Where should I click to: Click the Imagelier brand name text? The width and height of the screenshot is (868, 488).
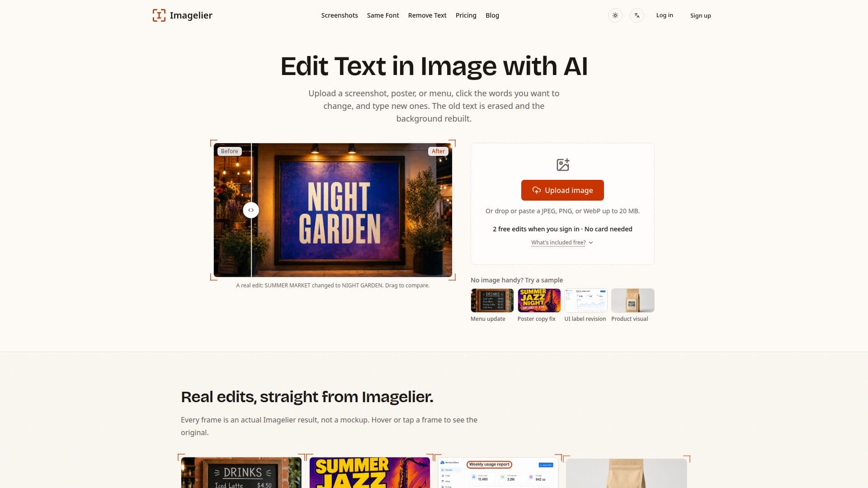tap(191, 15)
